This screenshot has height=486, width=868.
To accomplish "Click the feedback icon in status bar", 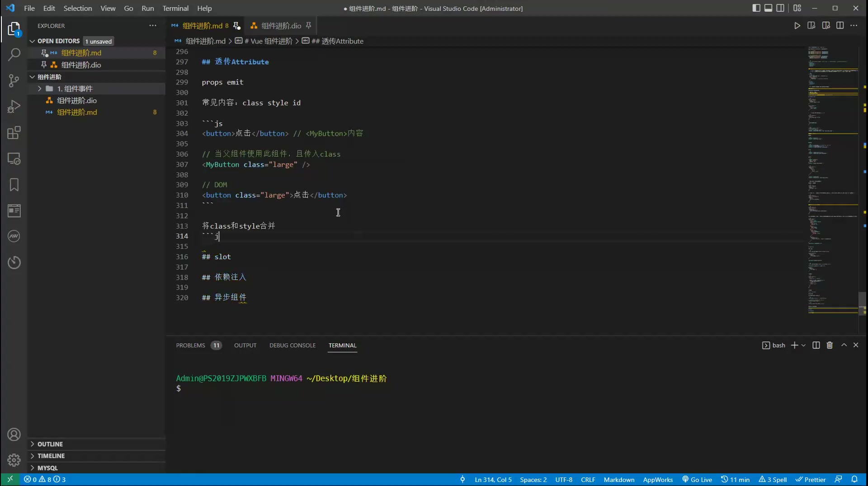I will click(838, 479).
